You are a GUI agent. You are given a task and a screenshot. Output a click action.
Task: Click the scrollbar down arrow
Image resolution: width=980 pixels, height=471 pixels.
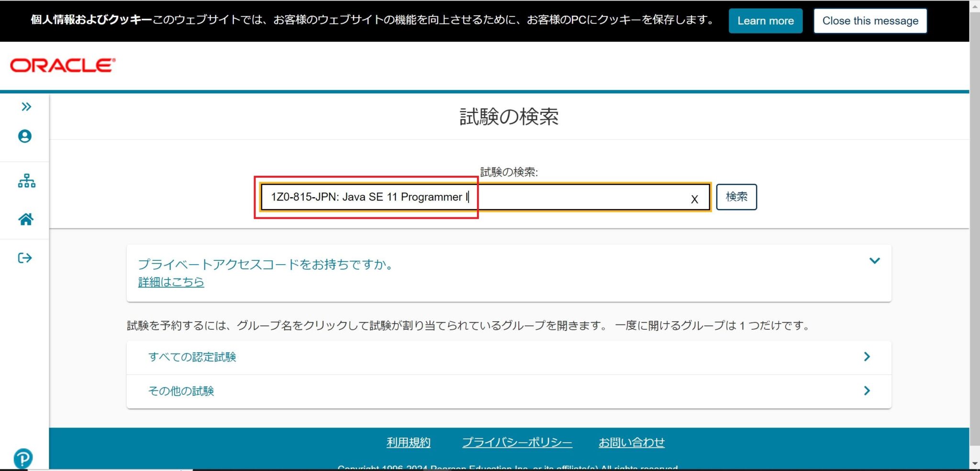click(x=974, y=464)
